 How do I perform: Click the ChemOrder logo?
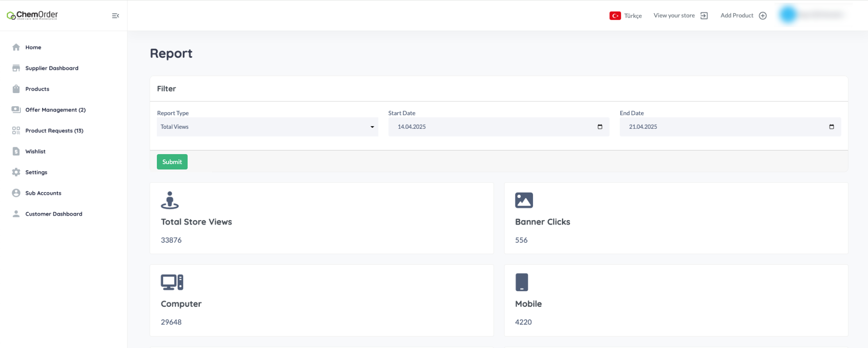point(33,15)
